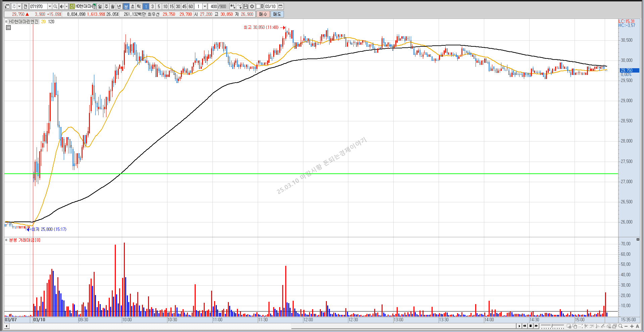Image resolution: width=644 pixels, height=332 pixels.
Task: Zoom in chart with plus icon
Action: 632,326
